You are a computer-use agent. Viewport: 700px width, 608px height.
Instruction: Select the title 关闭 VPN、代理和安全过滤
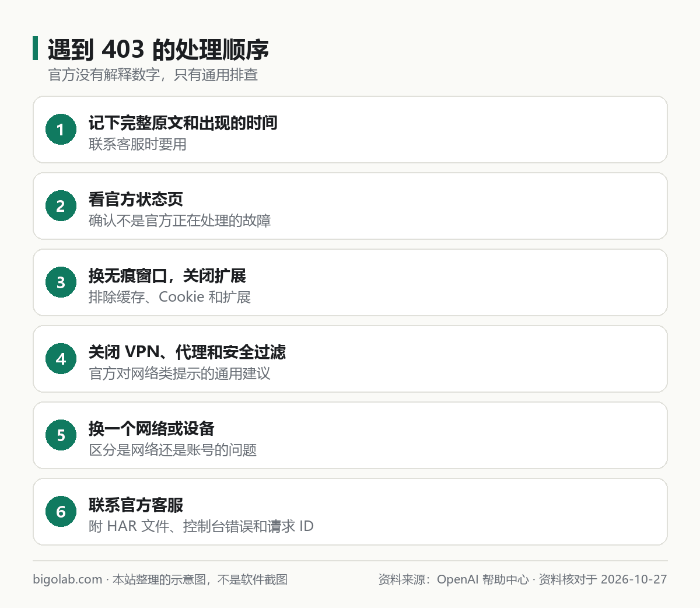point(187,352)
